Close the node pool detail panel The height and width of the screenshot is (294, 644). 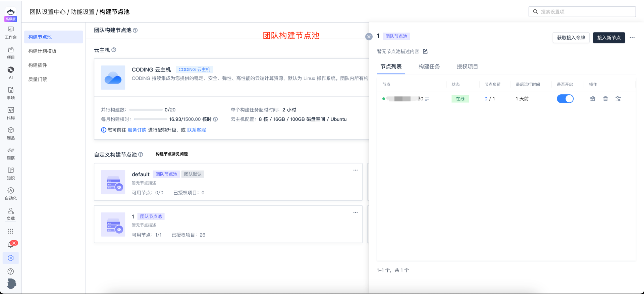369,37
